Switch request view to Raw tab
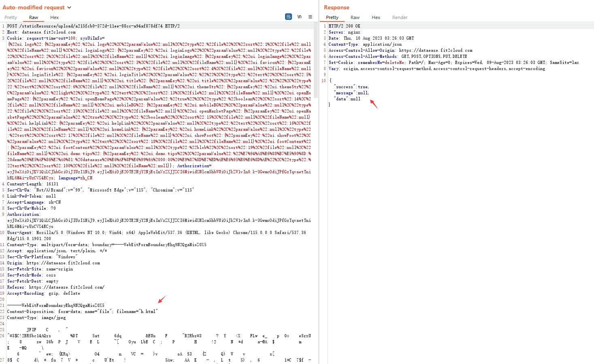 [x=34, y=17]
